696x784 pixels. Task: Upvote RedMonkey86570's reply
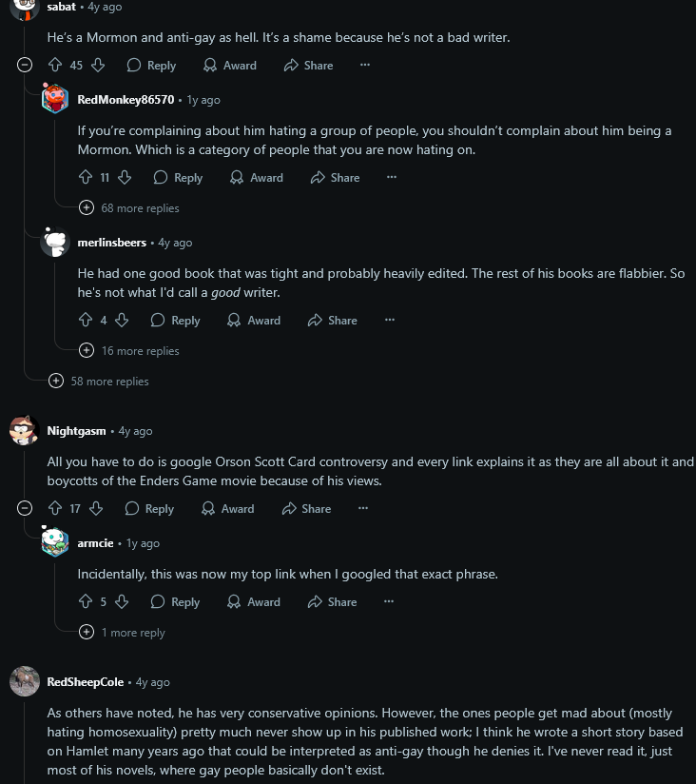tap(86, 178)
